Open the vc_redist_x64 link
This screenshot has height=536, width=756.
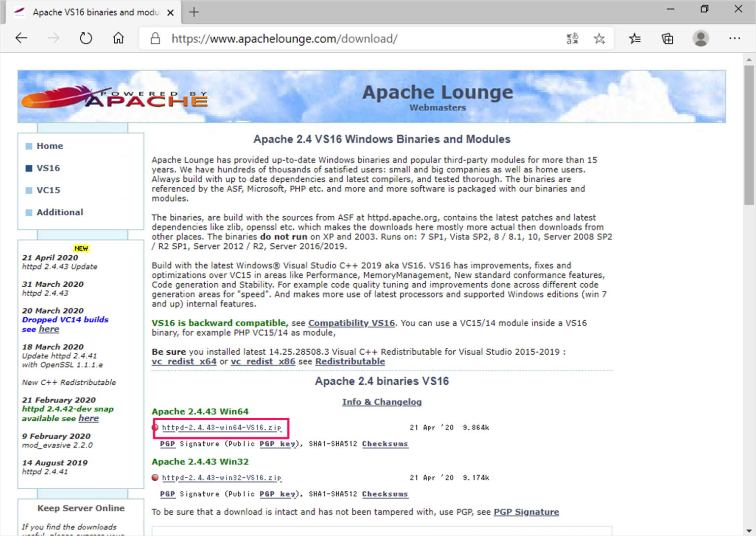tap(184, 361)
